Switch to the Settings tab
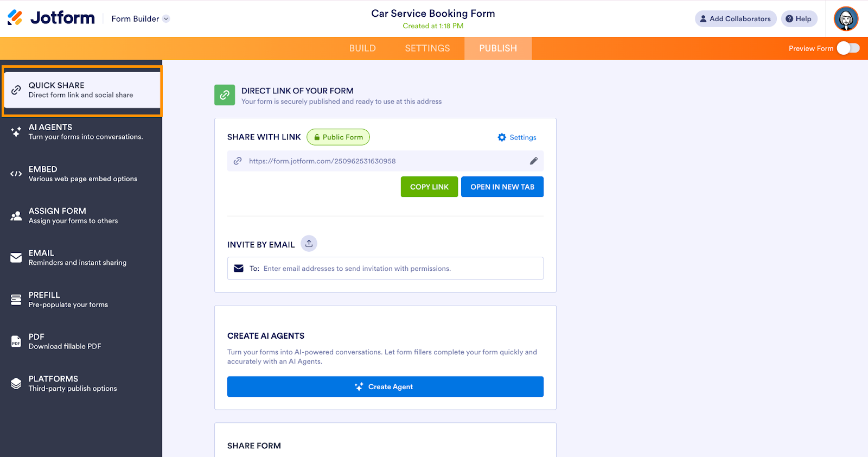Image resolution: width=868 pixels, height=457 pixels. click(427, 48)
